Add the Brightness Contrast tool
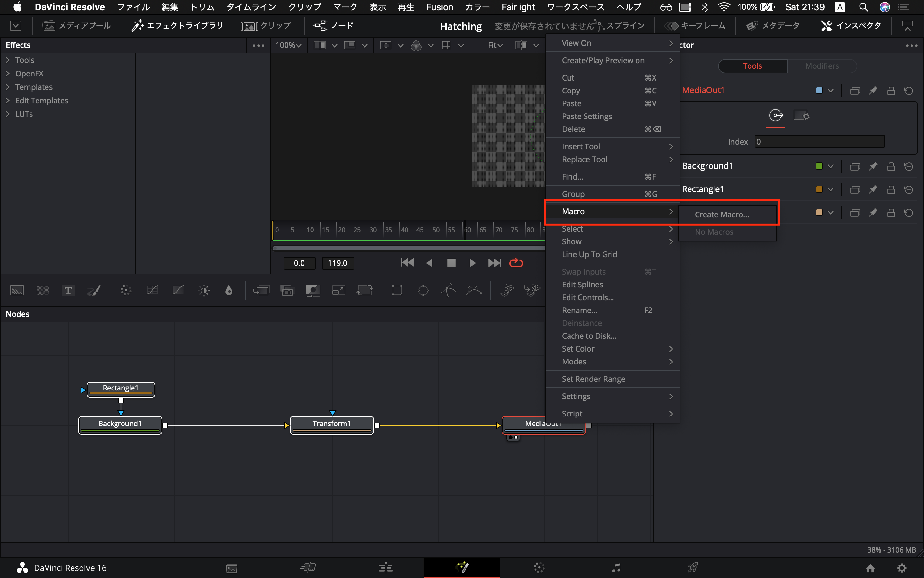 pos(204,291)
